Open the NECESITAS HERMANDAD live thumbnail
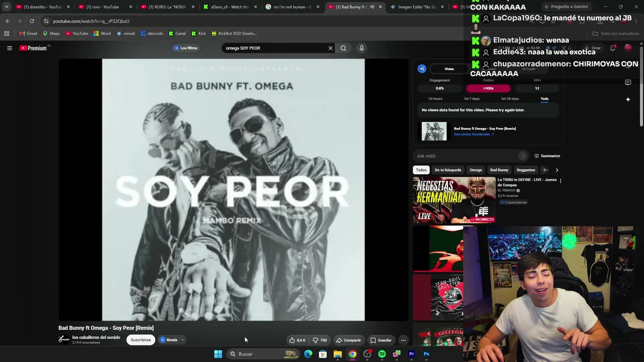644x362 pixels. [x=454, y=200]
